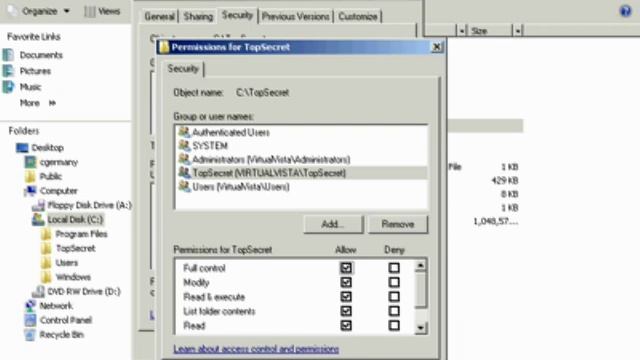The height and width of the screenshot is (360, 640).
Task: Select the TopSecret folder icon in tree
Action: pos(46,248)
